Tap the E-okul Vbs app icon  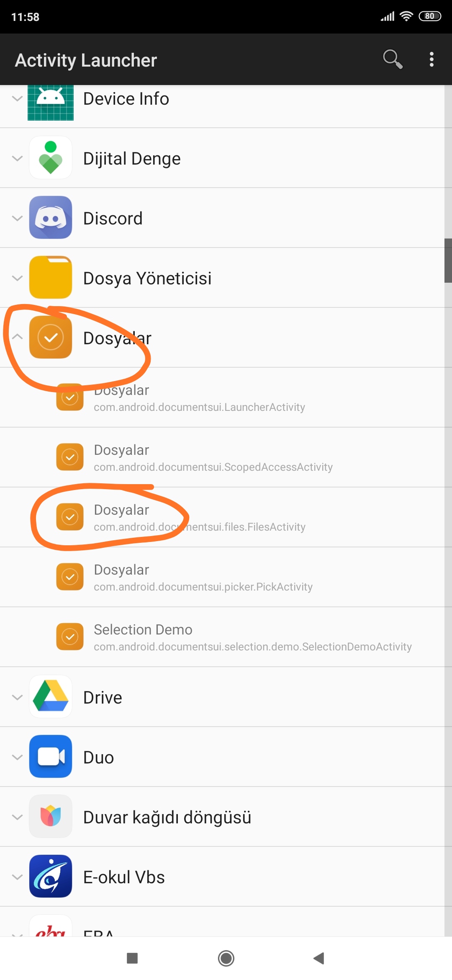[51, 877]
